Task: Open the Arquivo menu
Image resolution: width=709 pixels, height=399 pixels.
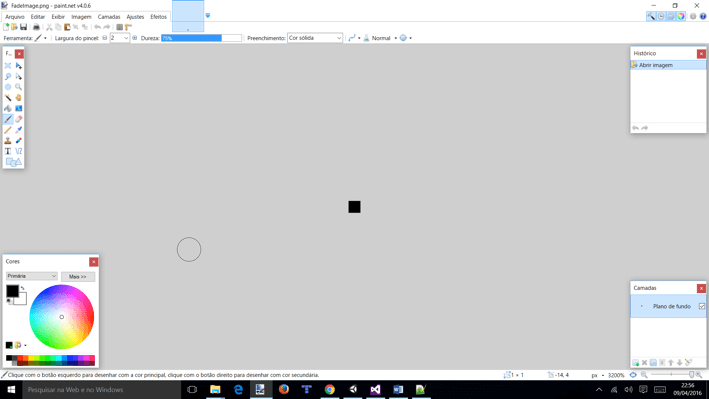Action: click(x=14, y=17)
